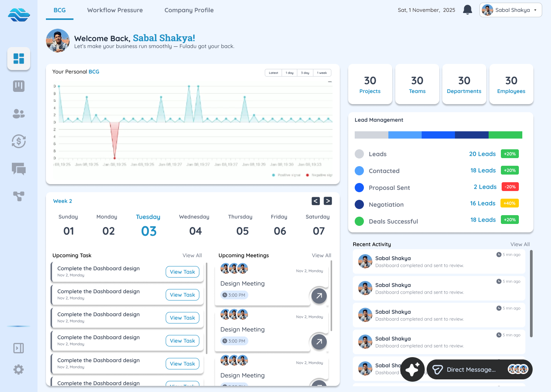Click the minus icon on BCG chart

point(330,82)
